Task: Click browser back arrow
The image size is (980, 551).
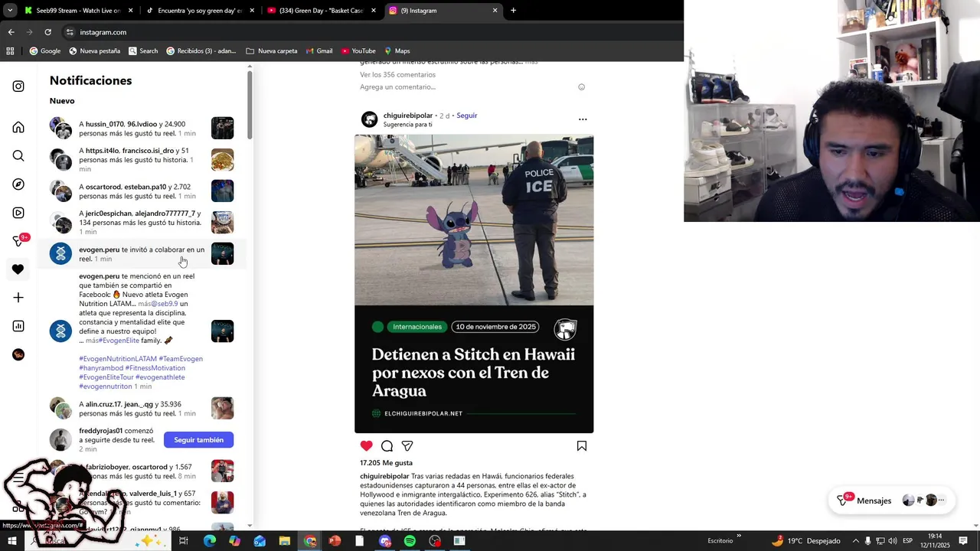Action: point(11,32)
